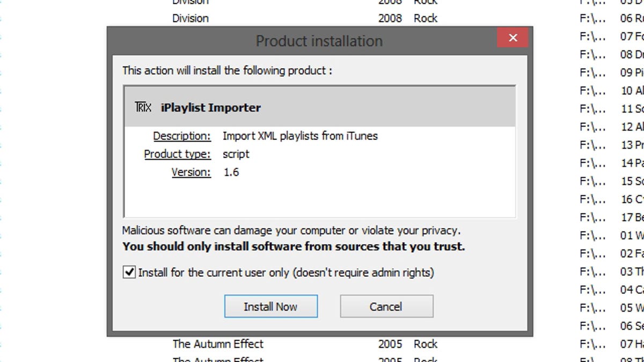Image resolution: width=644 pixels, height=362 pixels.
Task: Click track path row beginning with 10
Action: click(612, 91)
